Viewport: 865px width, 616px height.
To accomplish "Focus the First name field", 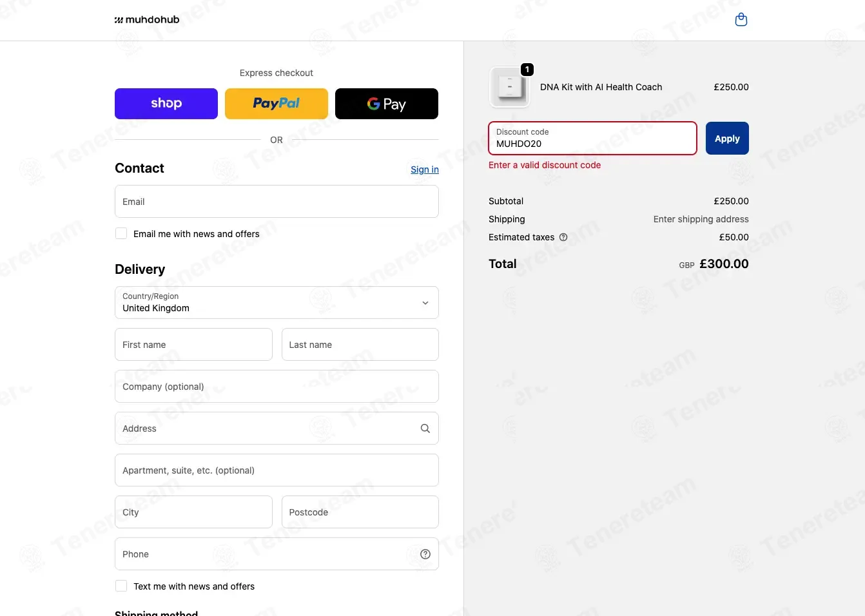I will click(193, 345).
